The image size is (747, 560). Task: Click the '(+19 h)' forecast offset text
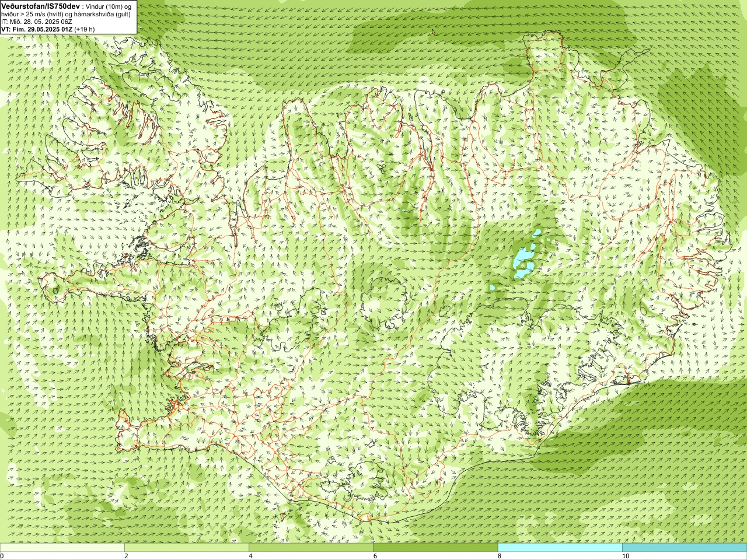[x=85, y=29]
